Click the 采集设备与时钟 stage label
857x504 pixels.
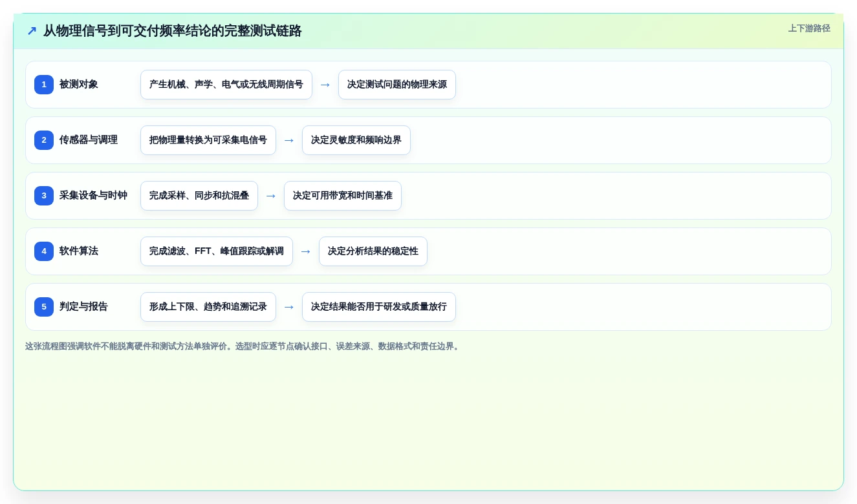pos(93,196)
